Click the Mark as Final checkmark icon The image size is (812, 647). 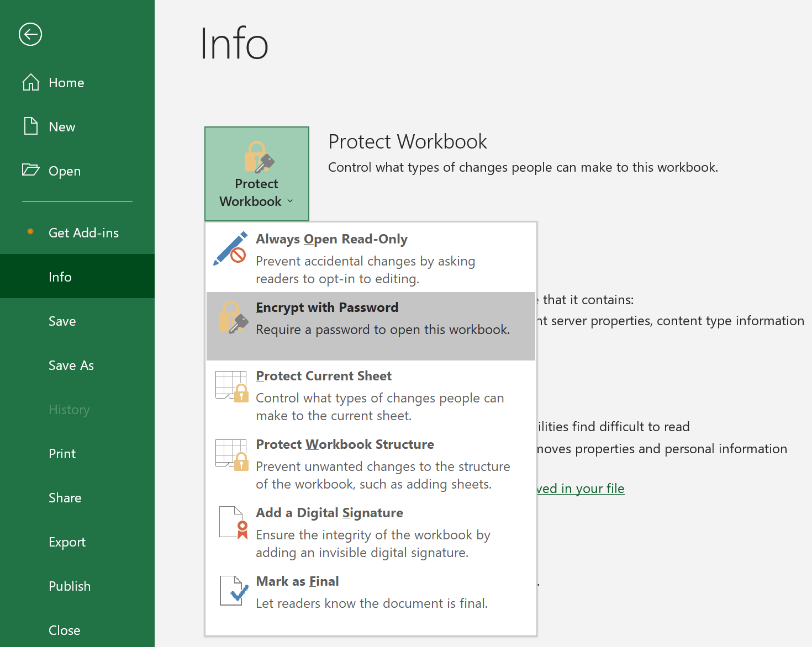tap(231, 591)
